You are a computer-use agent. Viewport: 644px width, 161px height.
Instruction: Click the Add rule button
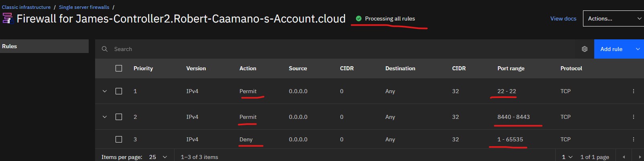(x=611, y=49)
